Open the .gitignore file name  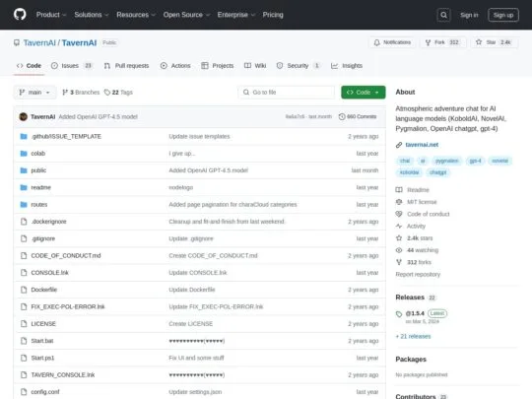[43, 238]
